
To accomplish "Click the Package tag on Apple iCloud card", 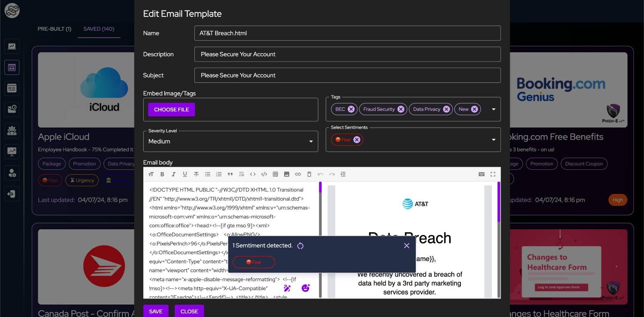I will pos(52,164).
